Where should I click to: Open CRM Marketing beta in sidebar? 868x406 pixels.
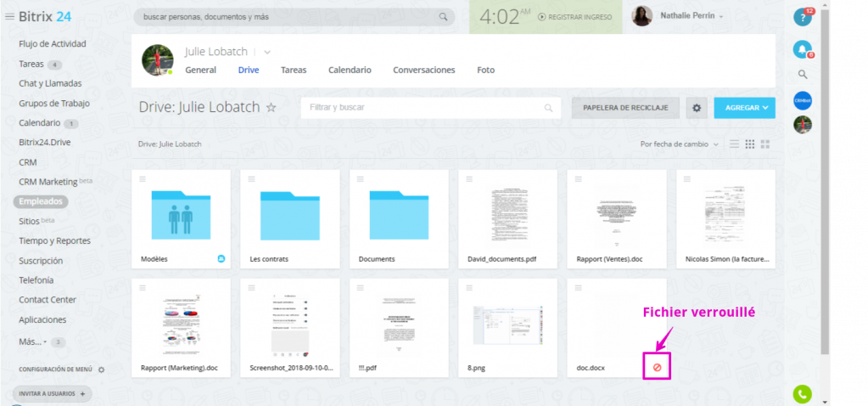56,182
